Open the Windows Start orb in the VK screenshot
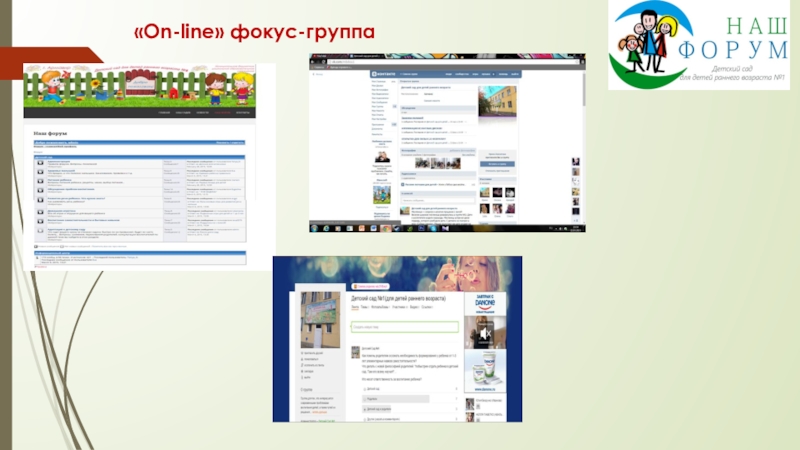Screen dimensions: 800x450 click(314, 229)
